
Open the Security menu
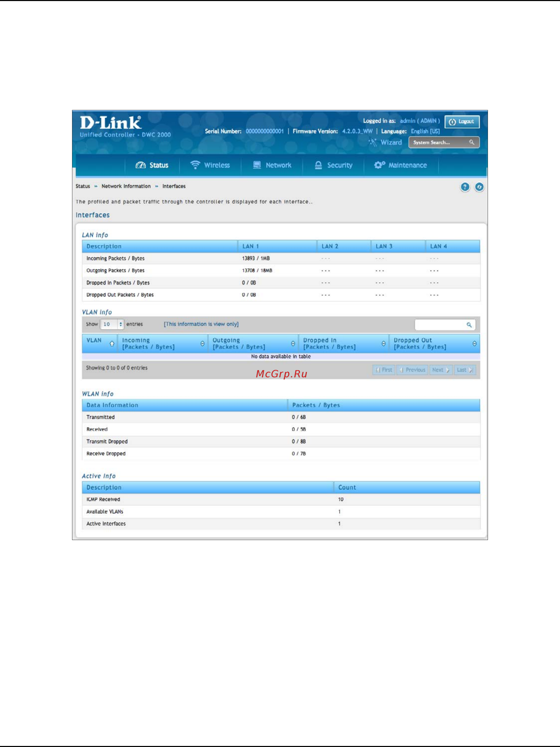click(333, 165)
